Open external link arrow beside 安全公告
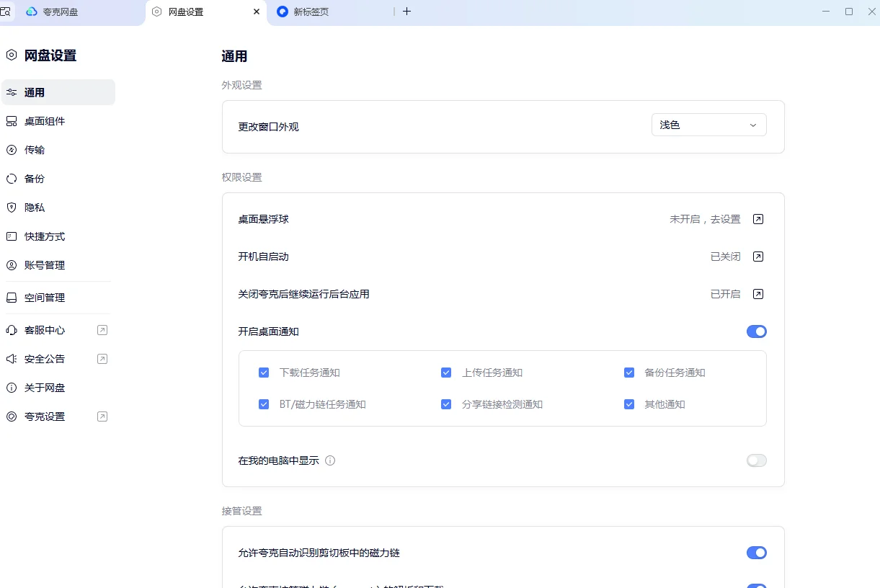The height and width of the screenshot is (588, 880). point(102,359)
